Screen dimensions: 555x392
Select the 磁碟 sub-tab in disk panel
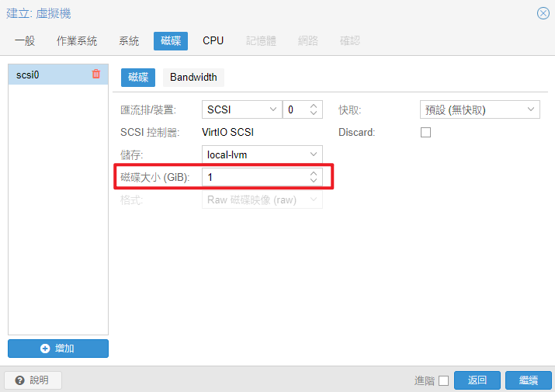click(138, 78)
